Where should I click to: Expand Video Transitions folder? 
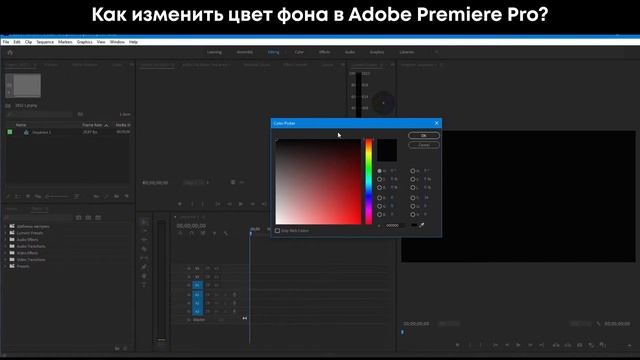point(6,260)
